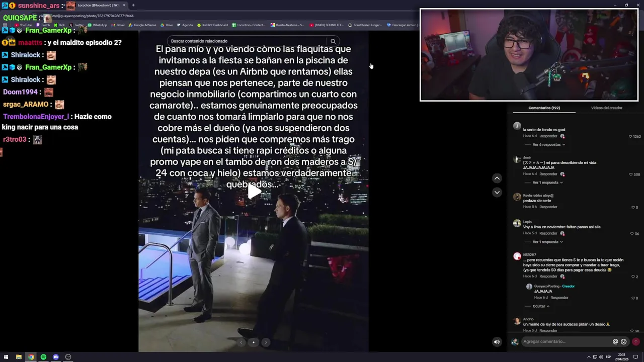Click the search magnifier icon in TikTok
The width and height of the screenshot is (644, 362).
point(333,41)
